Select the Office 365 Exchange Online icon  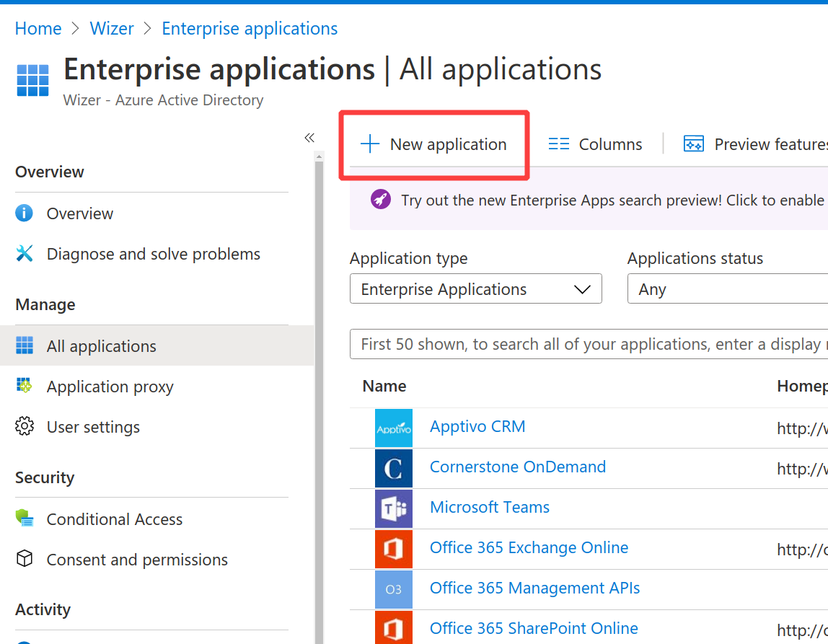(393, 548)
